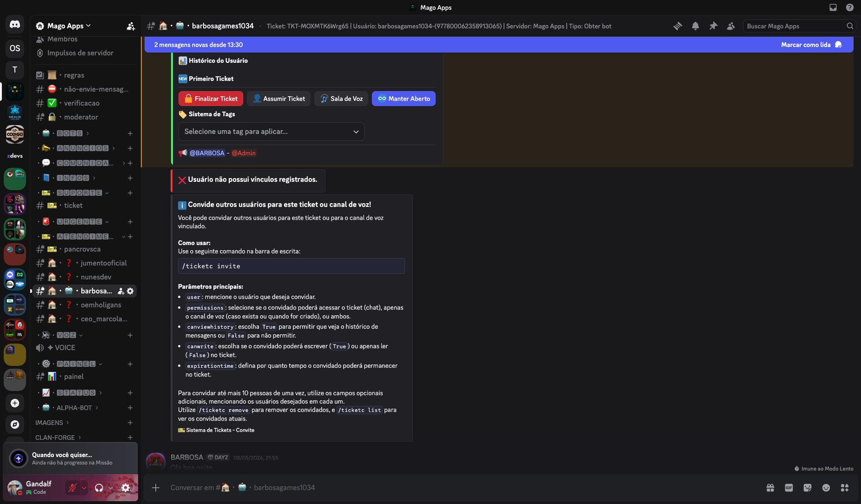Create invite for barbosa channel

point(121,291)
